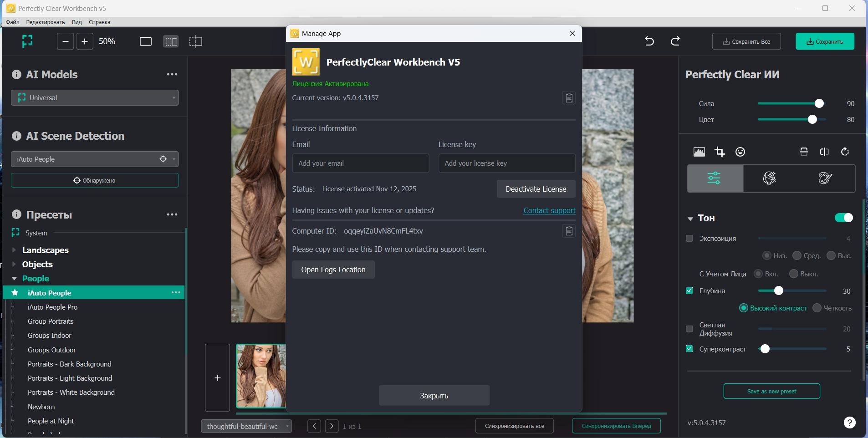
Task: Switch to split compare view
Action: coord(195,41)
